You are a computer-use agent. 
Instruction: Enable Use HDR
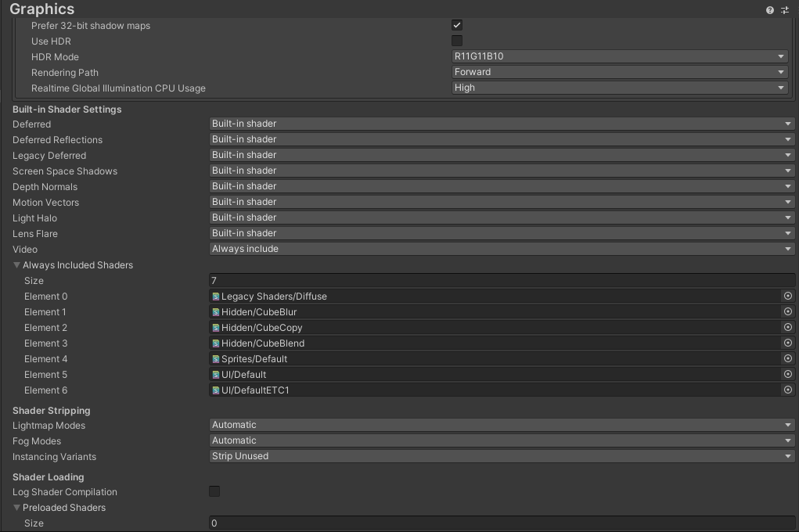pos(455,41)
